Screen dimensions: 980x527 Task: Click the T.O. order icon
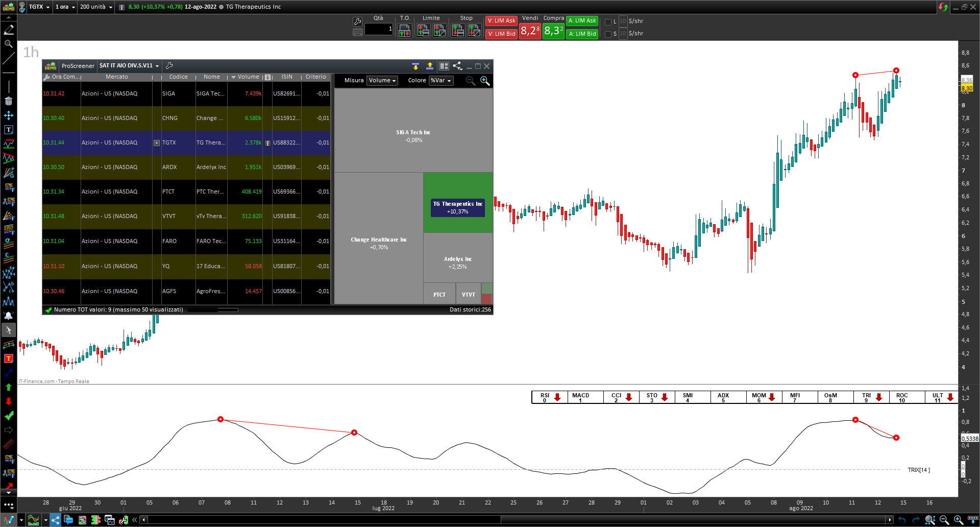tap(404, 31)
